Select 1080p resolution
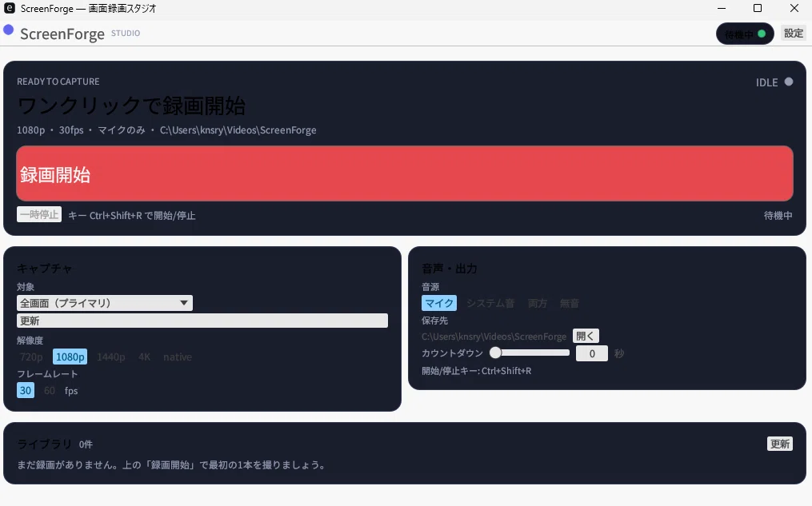The width and height of the screenshot is (812, 506). point(70,357)
